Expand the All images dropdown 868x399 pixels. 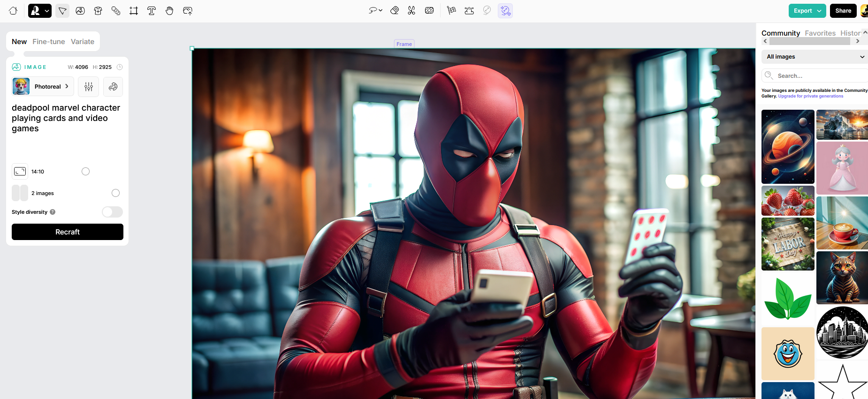coord(815,57)
